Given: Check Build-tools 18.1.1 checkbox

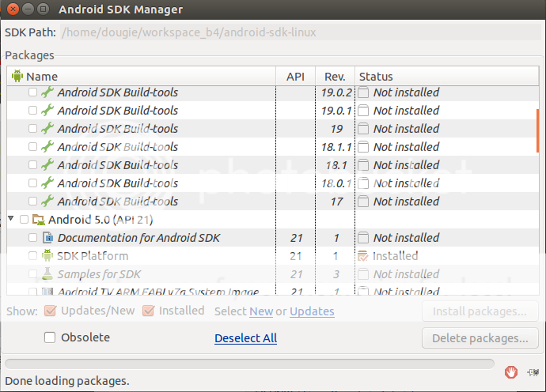Looking at the screenshot, I should pos(32,146).
